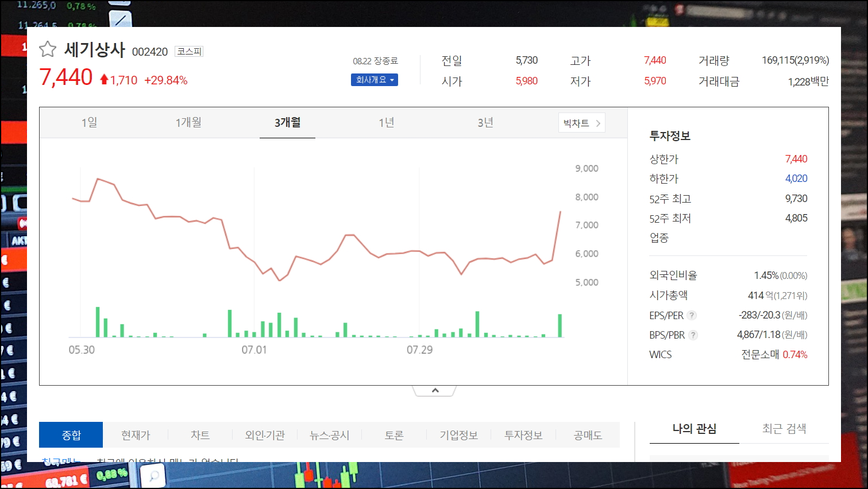Click the 코스피 market badge
Viewport: 868px width, 489px height.
point(189,51)
